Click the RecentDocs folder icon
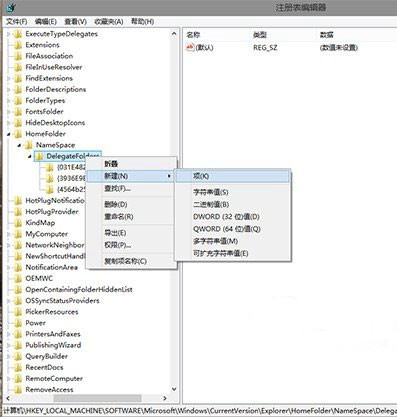397x417 pixels. [18, 367]
